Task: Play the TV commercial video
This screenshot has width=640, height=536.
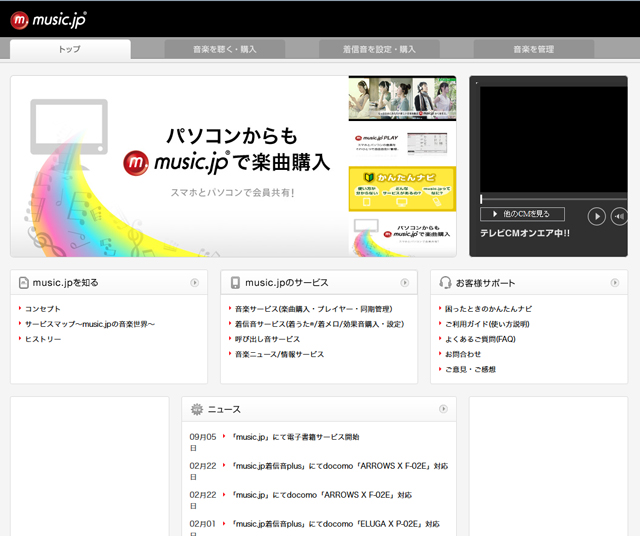Action: coord(596,216)
